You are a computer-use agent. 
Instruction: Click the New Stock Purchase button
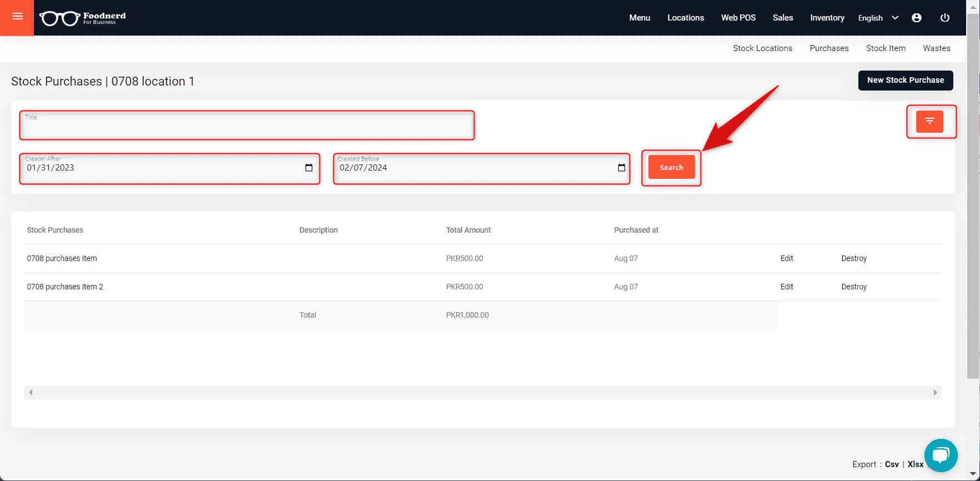tap(906, 80)
